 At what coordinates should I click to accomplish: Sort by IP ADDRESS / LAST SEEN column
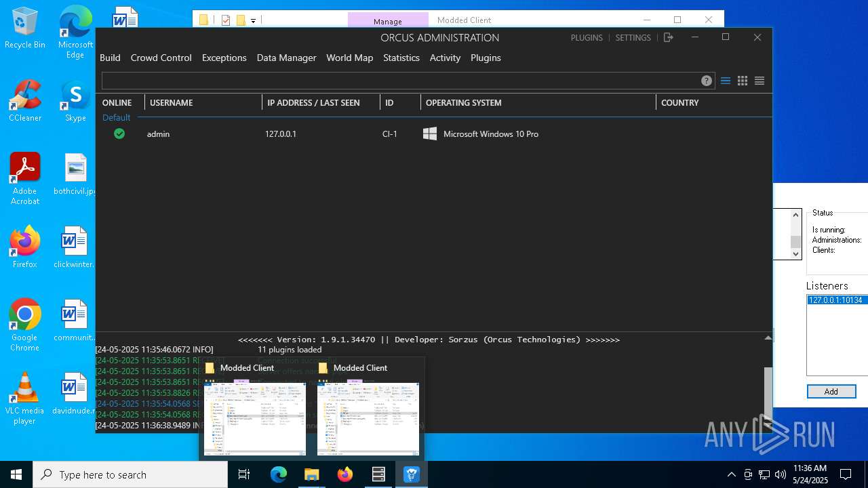point(313,103)
